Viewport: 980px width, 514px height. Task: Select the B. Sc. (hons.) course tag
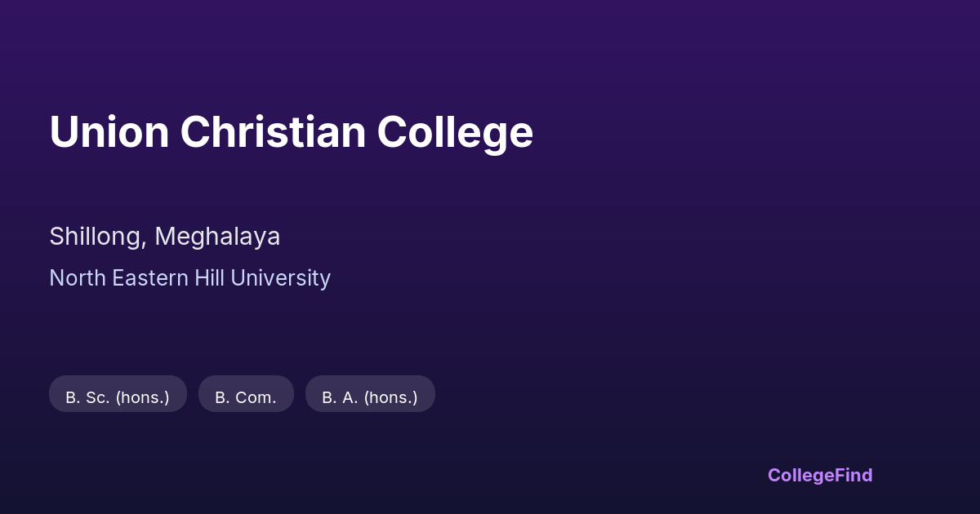click(x=118, y=397)
